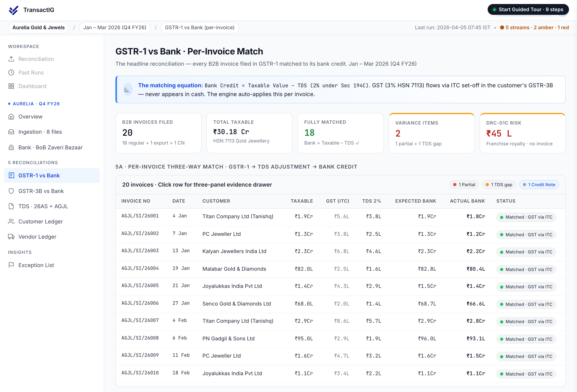The height and width of the screenshot is (392, 577).
Task: Open invoice AGJL/SI/26010 row
Action: [x=340, y=374]
